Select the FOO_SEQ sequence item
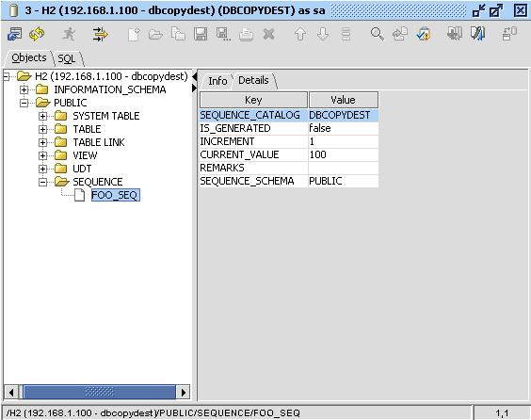 tap(115, 195)
